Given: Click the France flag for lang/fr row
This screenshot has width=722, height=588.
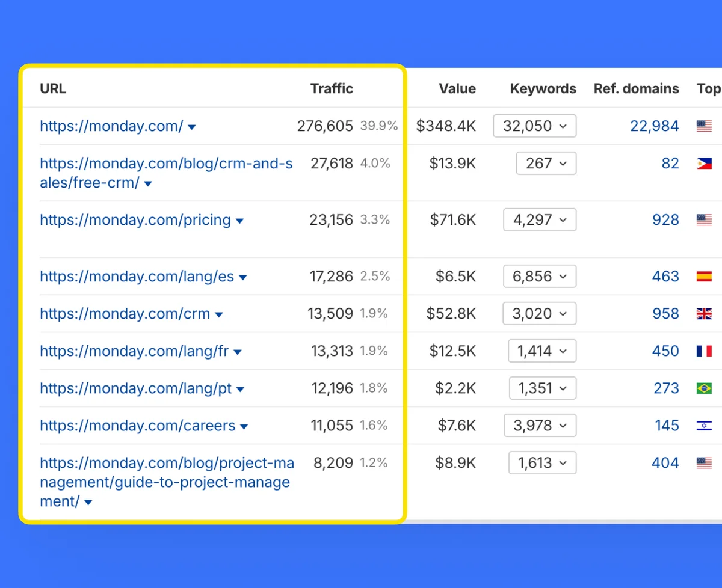Looking at the screenshot, I should click(x=704, y=351).
